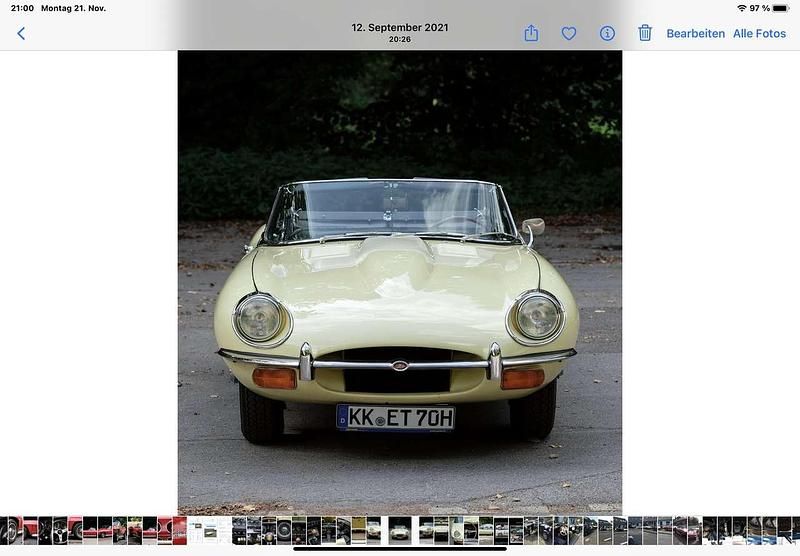Tap the 97 % battery percentage

pos(759,8)
